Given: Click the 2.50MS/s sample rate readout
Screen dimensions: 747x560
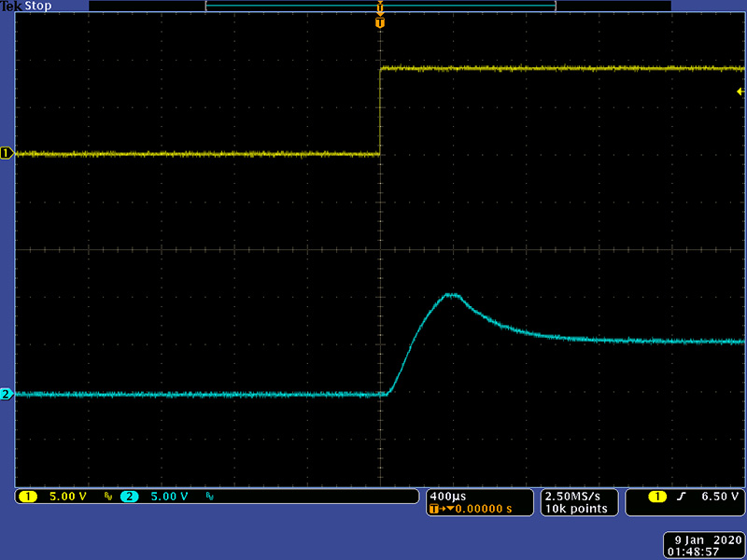Looking at the screenshot, I should [x=574, y=495].
